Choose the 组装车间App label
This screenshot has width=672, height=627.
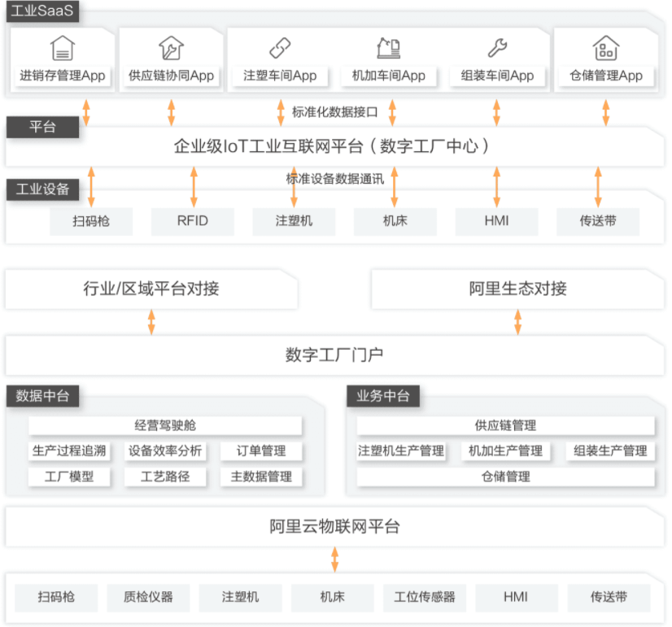tap(498, 76)
